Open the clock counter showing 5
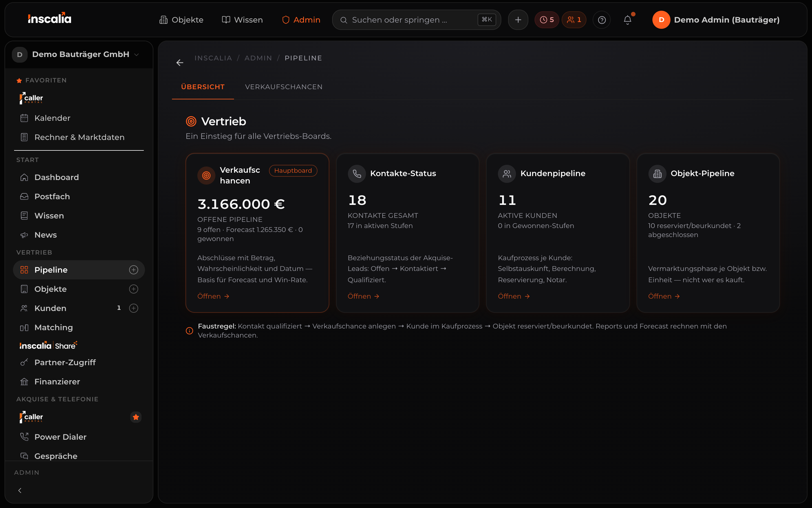This screenshot has width=812, height=508. coord(547,20)
